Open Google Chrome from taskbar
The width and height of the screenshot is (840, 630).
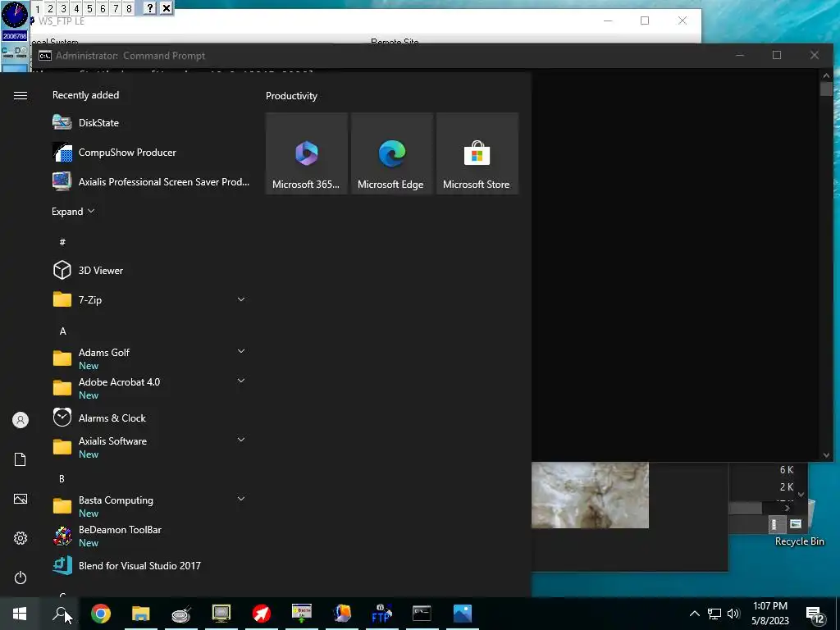[x=101, y=614]
